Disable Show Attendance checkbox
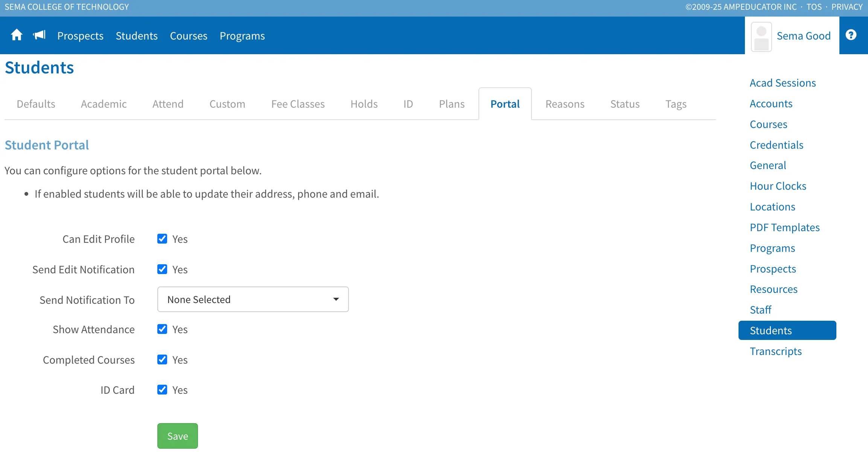 (x=162, y=329)
